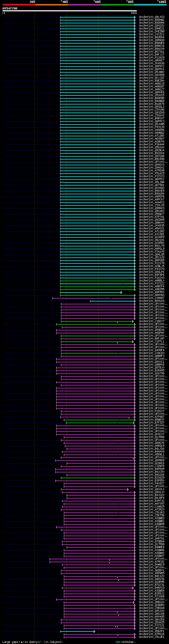Image resolution: width=169 pixels, height=644 pixels.
Task: Click the Large gaps legend text
Action: (33, 642)
